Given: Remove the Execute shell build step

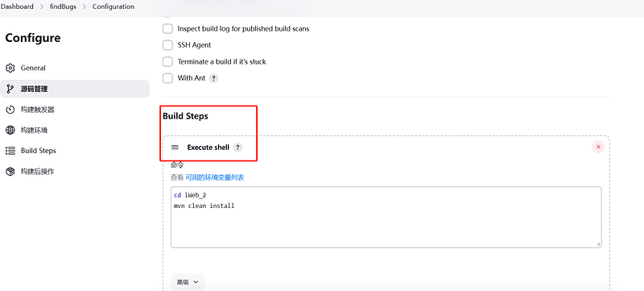Looking at the screenshot, I should [x=598, y=148].
